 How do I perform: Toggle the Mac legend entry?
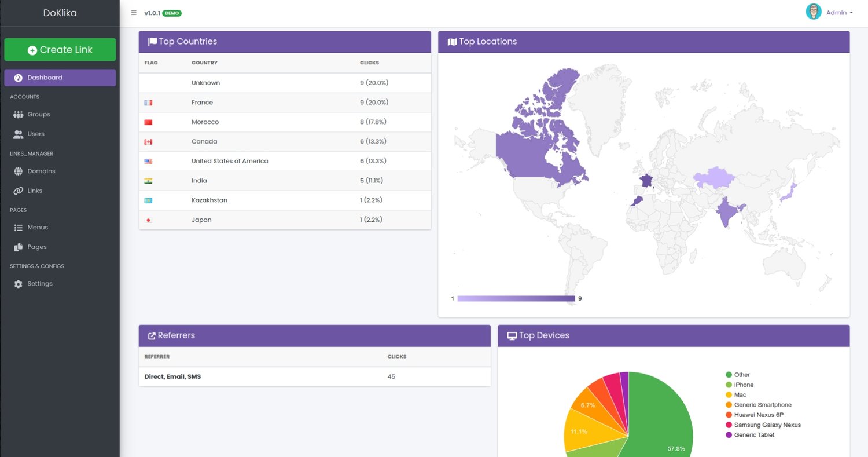coord(735,395)
